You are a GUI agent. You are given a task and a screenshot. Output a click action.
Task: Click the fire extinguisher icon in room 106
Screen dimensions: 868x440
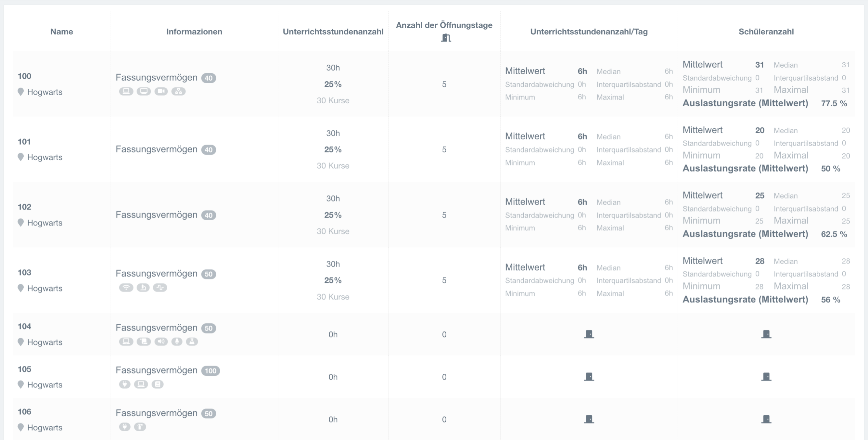[x=140, y=427]
